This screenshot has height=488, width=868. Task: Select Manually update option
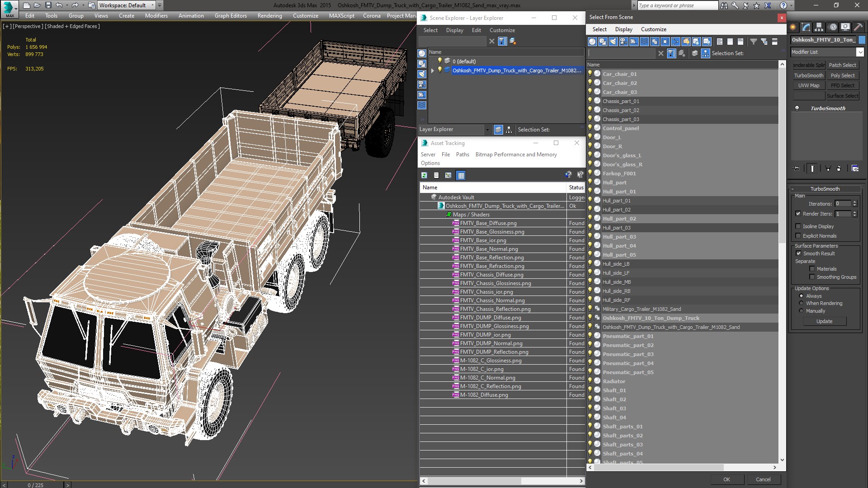click(x=801, y=311)
